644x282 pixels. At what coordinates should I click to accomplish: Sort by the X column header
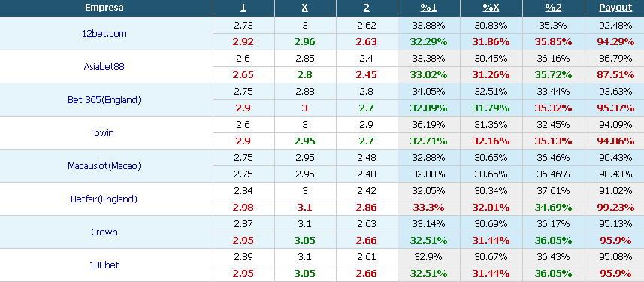(x=305, y=8)
